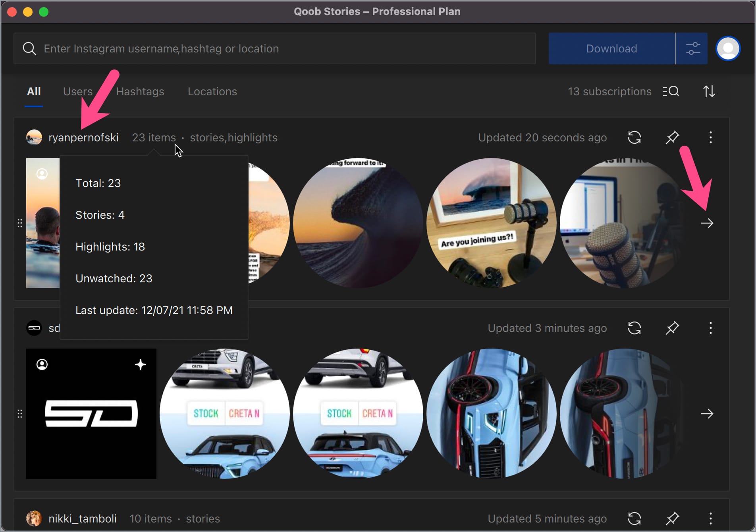Image resolution: width=756 pixels, height=532 pixels.
Task: Focus the Instagram username search field
Action: [x=275, y=48]
